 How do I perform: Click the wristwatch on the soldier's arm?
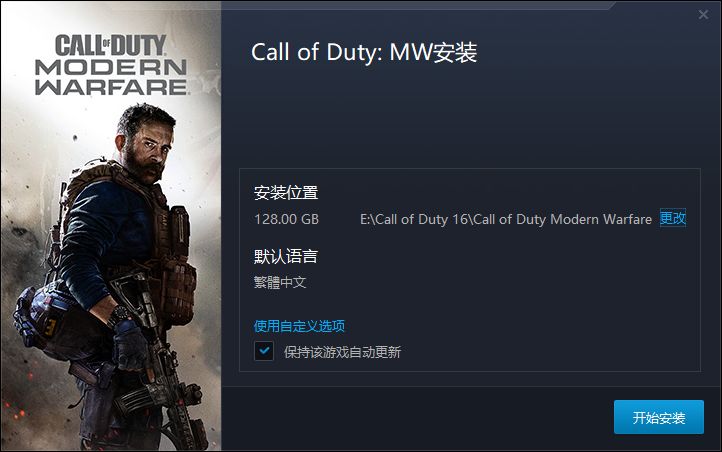pyautogui.click(x=121, y=315)
